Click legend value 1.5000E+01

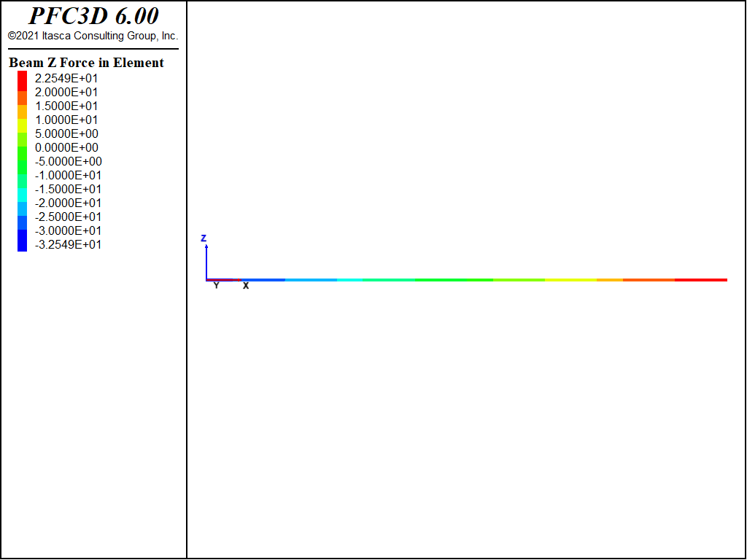pyautogui.click(x=66, y=106)
